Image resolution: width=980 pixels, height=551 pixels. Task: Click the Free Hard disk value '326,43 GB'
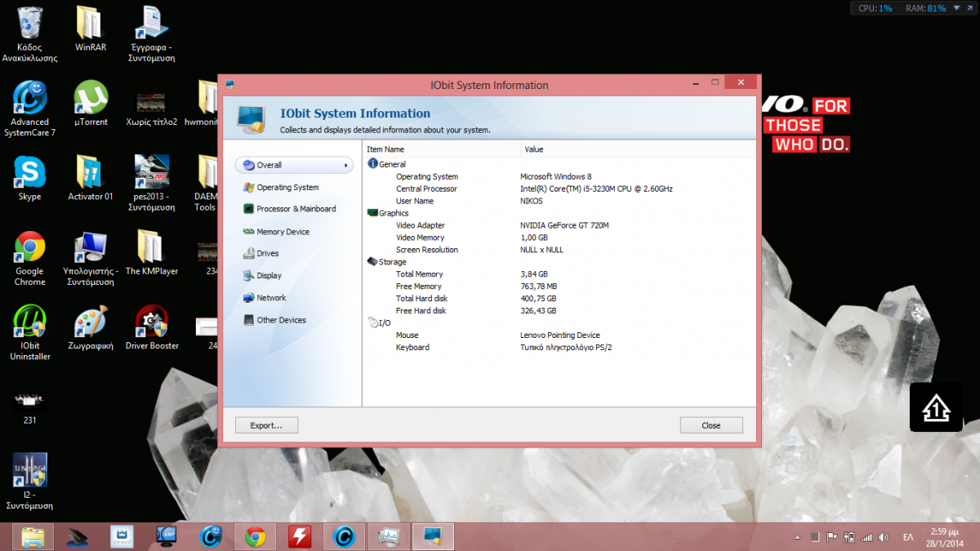(x=538, y=311)
